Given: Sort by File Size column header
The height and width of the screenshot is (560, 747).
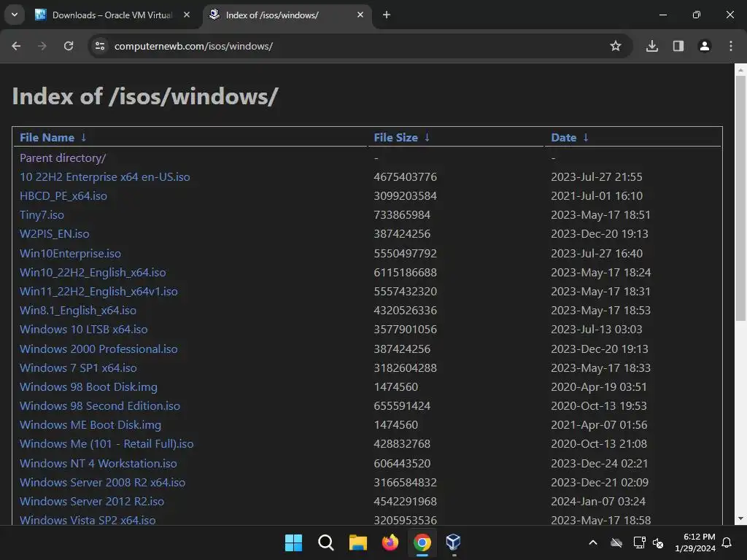Looking at the screenshot, I should 396,138.
